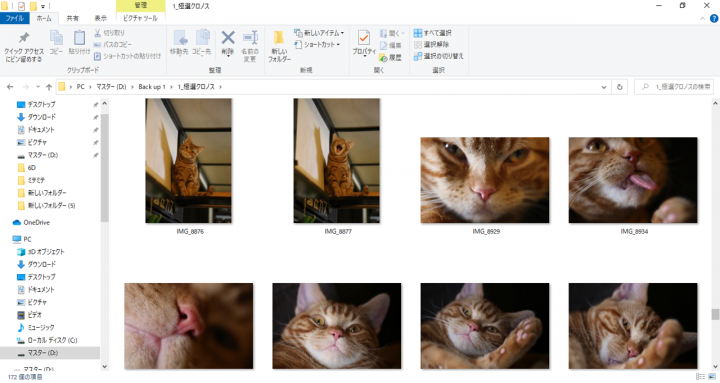Screen dimensions: 720x383
Task: Select the IMG_8929 thumbnail
Action: (485, 180)
